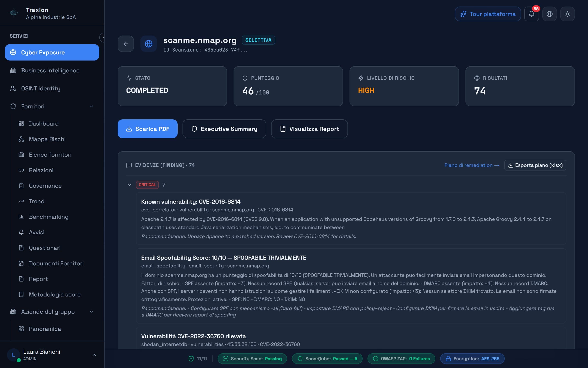
Task: Click the STATO card pulse icon
Action: pyautogui.click(x=129, y=78)
